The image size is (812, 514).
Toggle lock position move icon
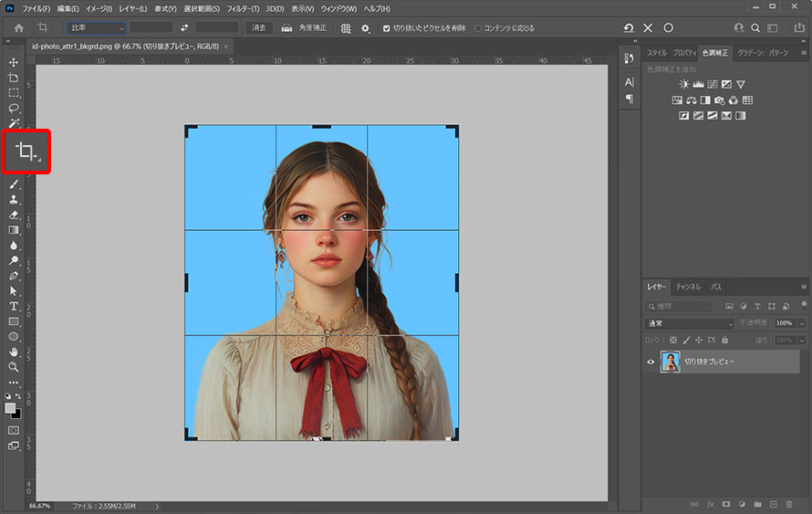click(x=699, y=340)
